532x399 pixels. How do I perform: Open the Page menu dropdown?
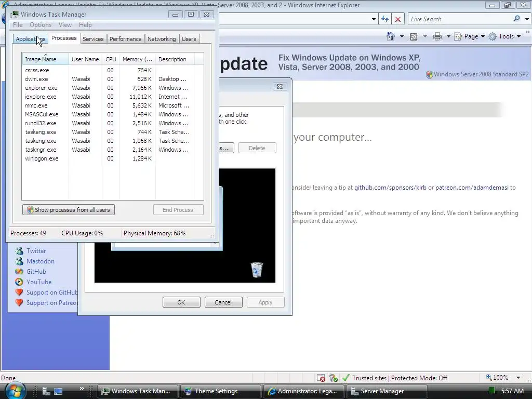coord(470,36)
